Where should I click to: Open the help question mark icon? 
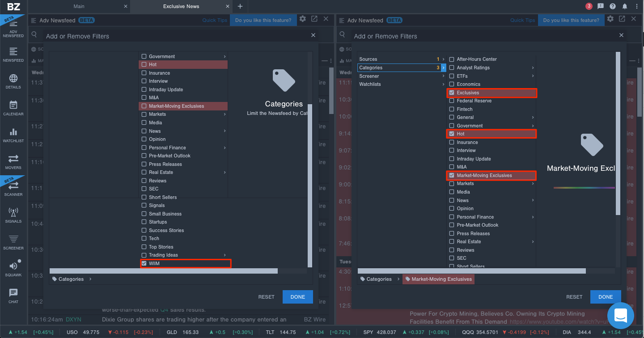coord(613,6)
